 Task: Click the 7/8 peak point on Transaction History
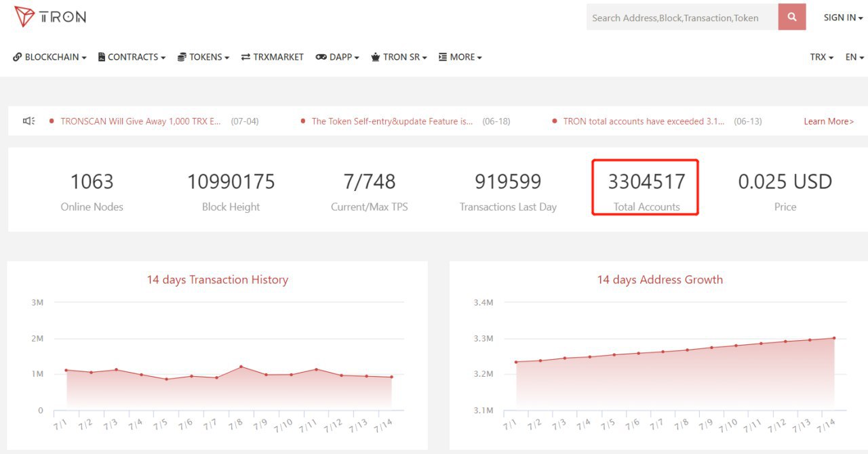(x=241, y=367)
